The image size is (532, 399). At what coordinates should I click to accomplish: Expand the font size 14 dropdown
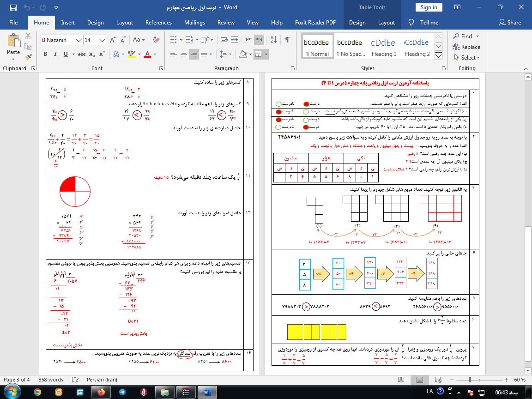click(103, 40)
